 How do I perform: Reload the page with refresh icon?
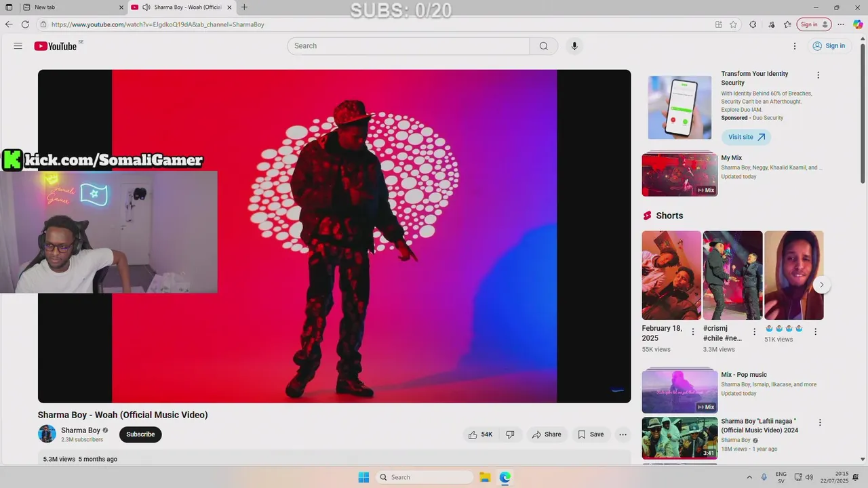click(25, 24)
